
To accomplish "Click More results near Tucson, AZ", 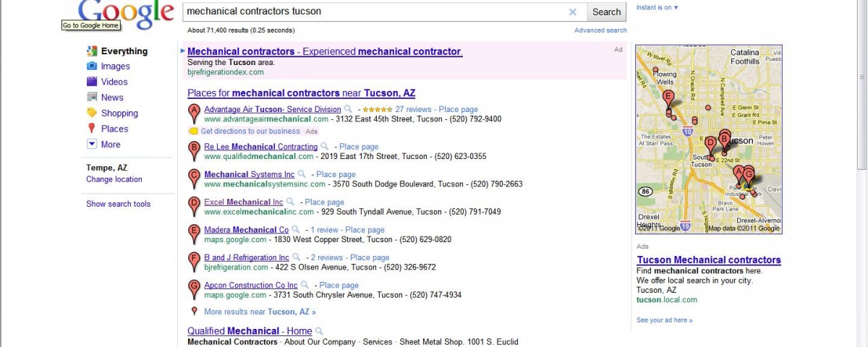I will point(260,312).
